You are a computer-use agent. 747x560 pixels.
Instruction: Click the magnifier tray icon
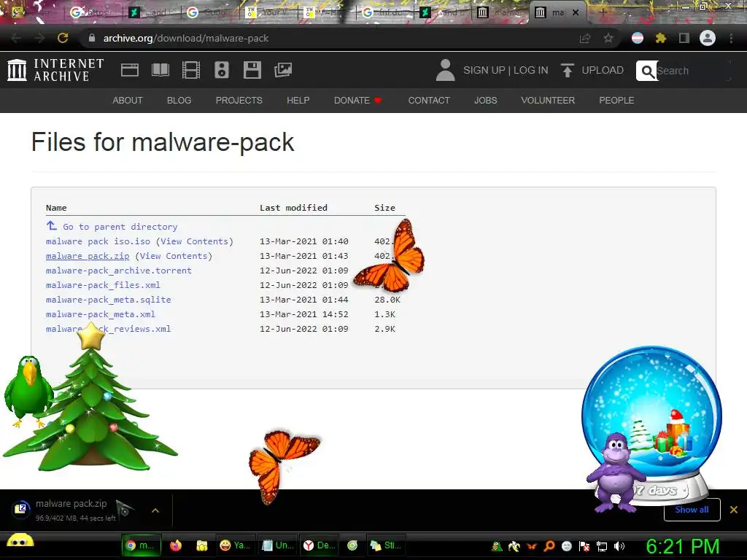549,545
